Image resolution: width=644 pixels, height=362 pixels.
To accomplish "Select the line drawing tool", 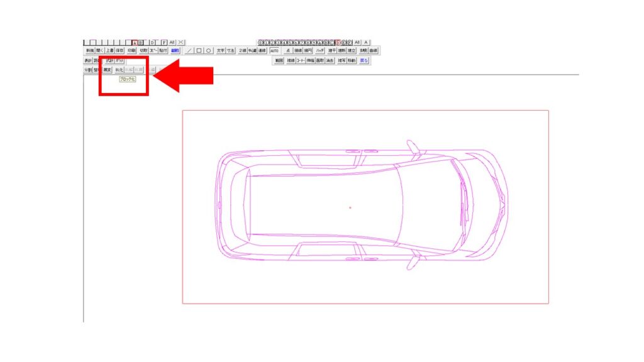I will tap(190, 50).
